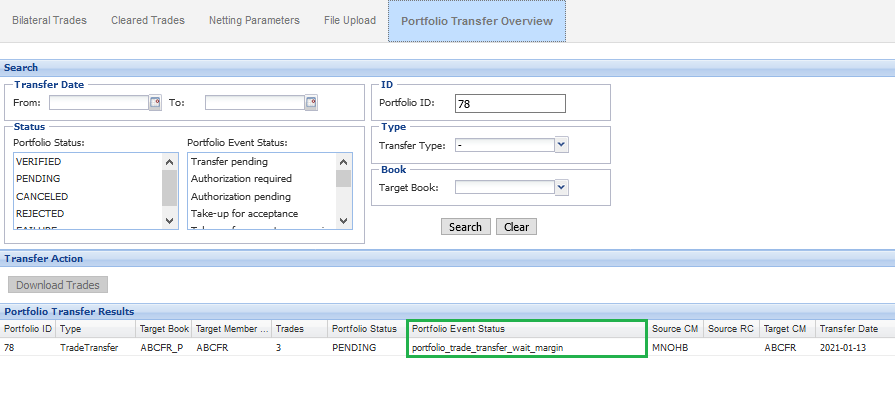Open the Cleared Trades tab

147,20
